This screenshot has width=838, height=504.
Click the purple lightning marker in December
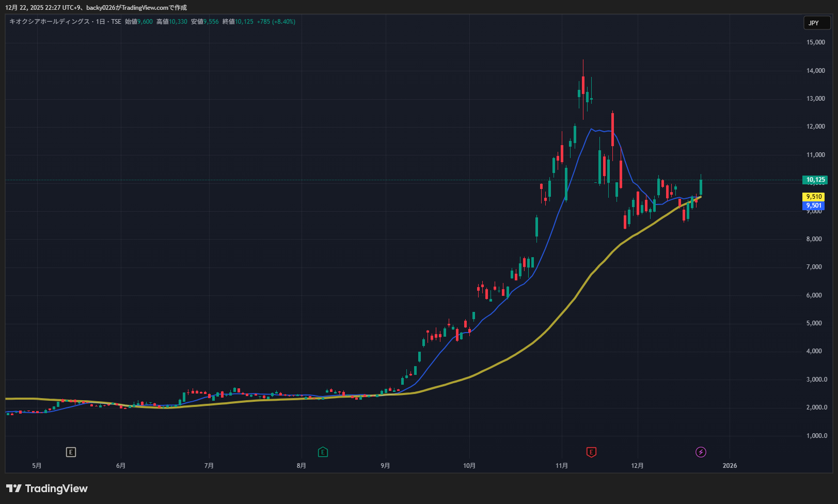[701, 452]
